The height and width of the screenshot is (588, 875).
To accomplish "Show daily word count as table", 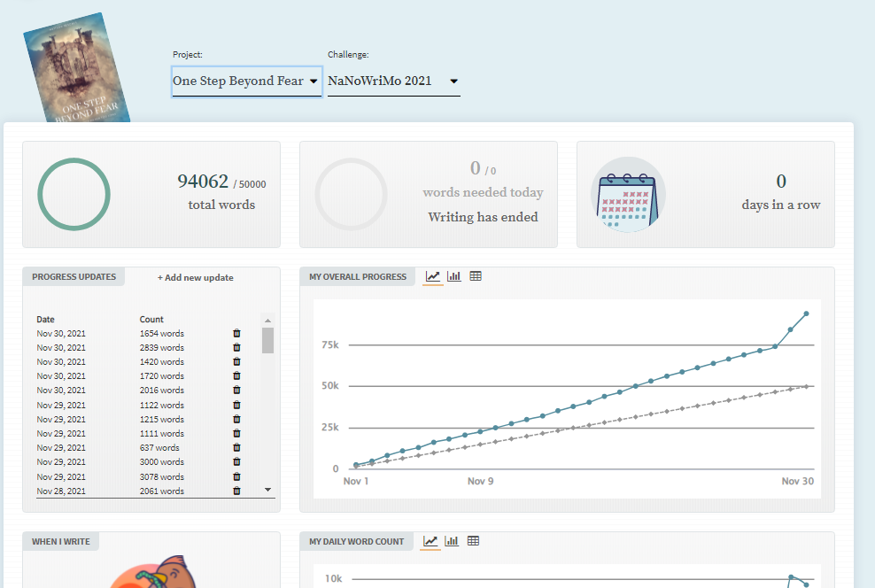I will [473, 541].
